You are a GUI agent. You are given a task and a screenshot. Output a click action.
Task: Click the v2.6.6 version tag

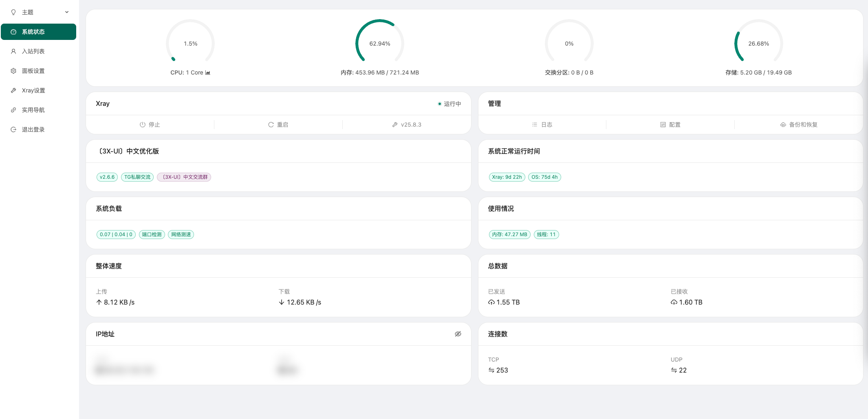tap(107, 177)
